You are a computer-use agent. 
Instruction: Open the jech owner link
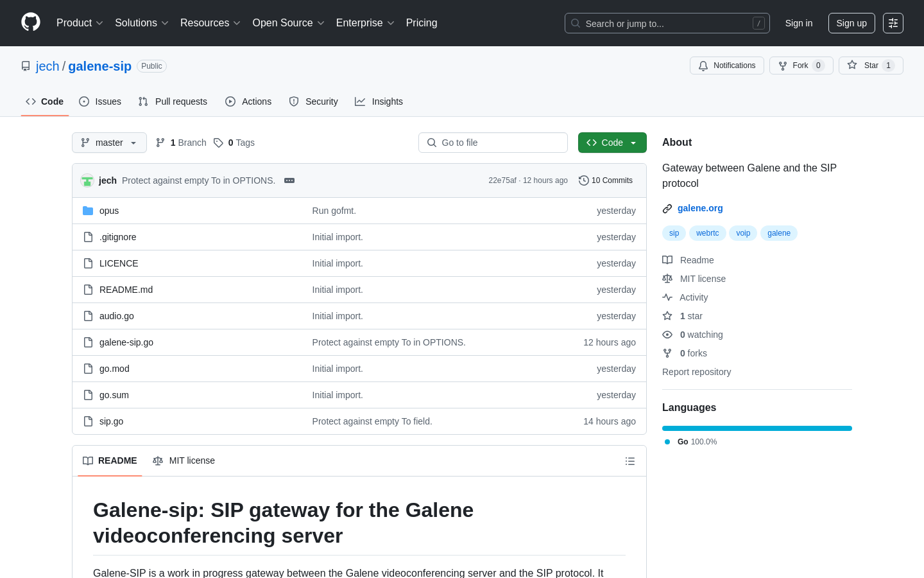[47, 66]
